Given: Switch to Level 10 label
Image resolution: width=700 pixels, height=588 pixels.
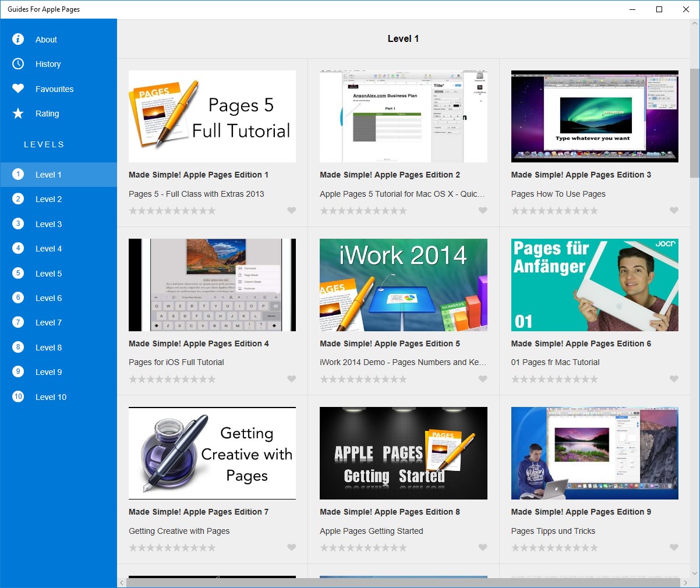Looking at the screenshot, I should [51, 397].
